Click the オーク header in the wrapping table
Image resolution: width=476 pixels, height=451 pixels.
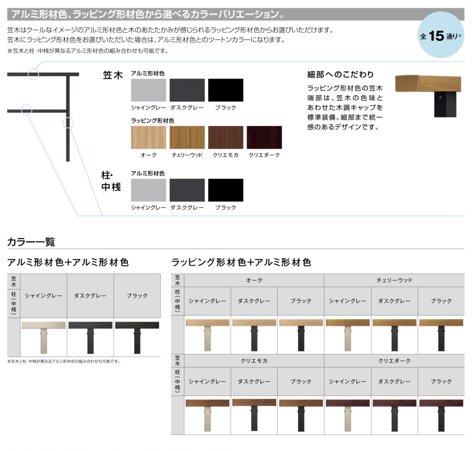(254, 280)
